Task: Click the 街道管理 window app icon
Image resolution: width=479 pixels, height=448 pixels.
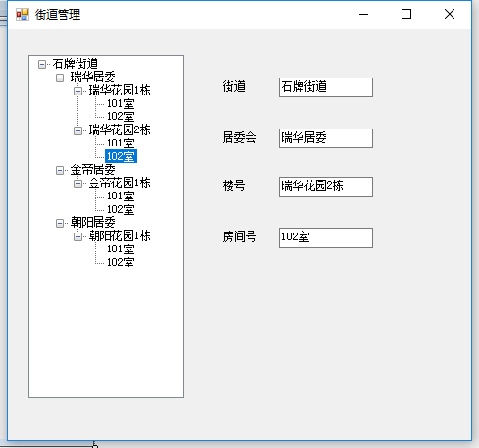Action: [23, 14]
